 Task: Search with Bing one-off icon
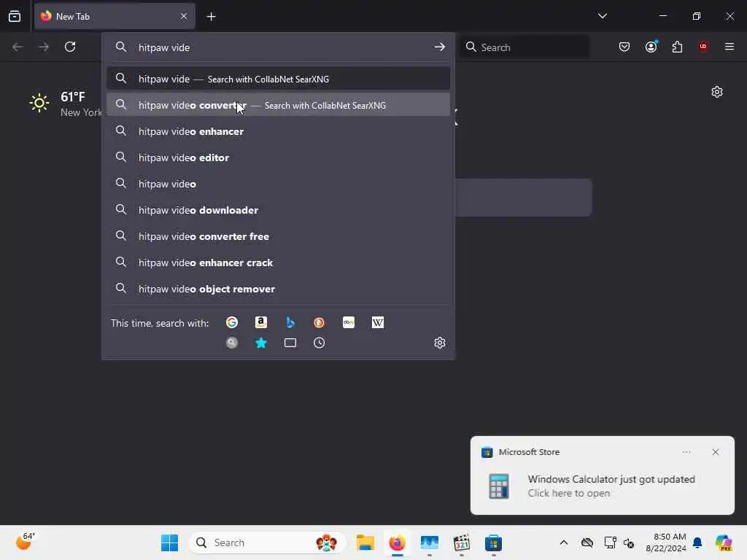290,322
